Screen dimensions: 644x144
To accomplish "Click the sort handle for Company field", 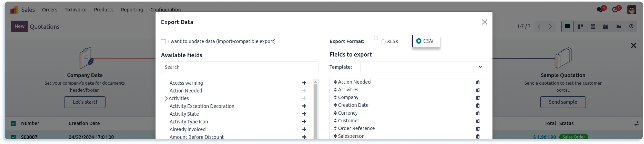I will tap(335, 97).
